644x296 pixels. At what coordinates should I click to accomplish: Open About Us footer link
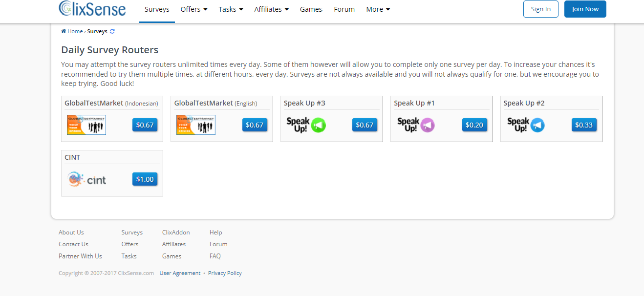[x=71, y=233]
